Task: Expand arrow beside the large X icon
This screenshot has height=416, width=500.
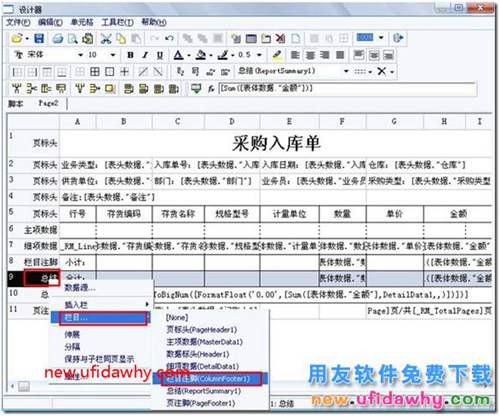Action: click(x=392, y=72)
